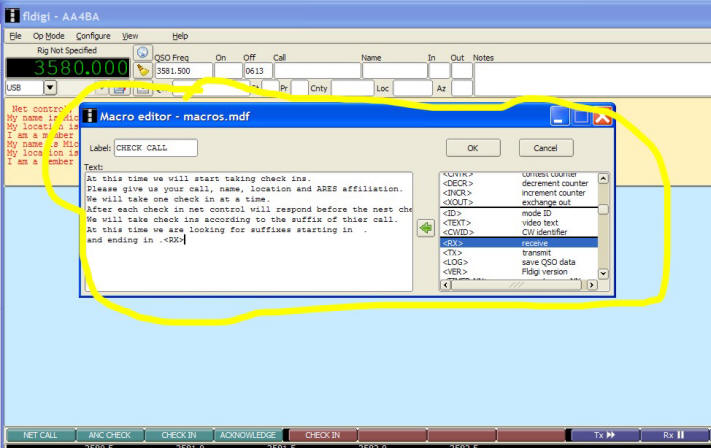Open the Op Mode menu
This screenshot has height=448, width=711.
pos(48,35)
